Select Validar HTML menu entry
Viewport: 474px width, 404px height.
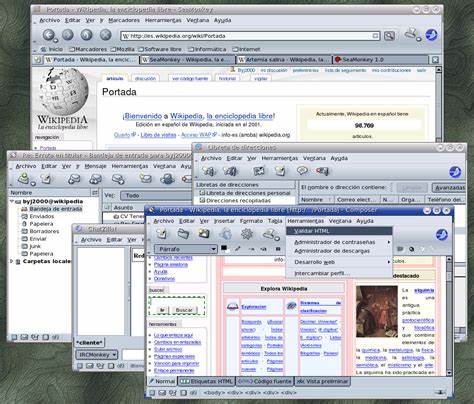point(339,231)
